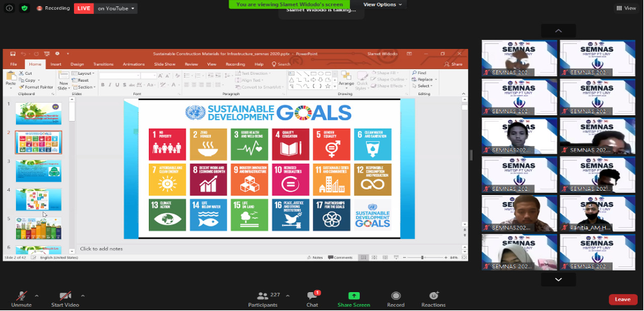Screen dimensions: 644x311
Task: Open the Participants panel
Action: 263,296
